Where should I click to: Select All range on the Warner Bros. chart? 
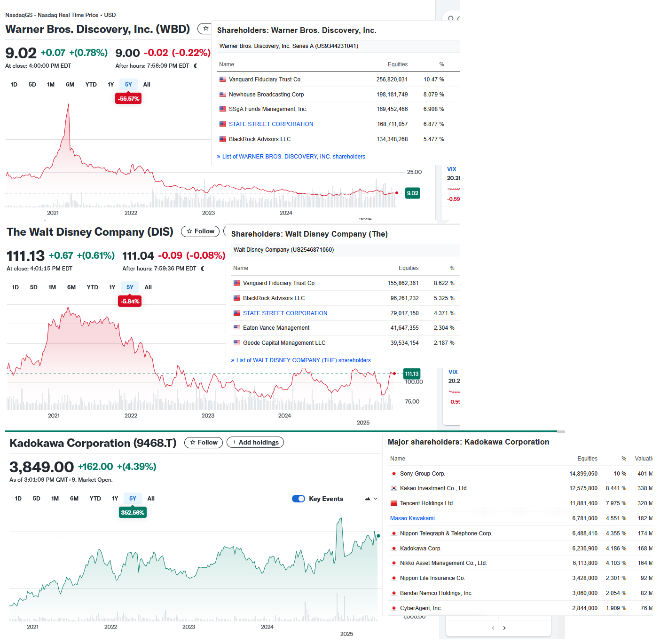[147, 85]
